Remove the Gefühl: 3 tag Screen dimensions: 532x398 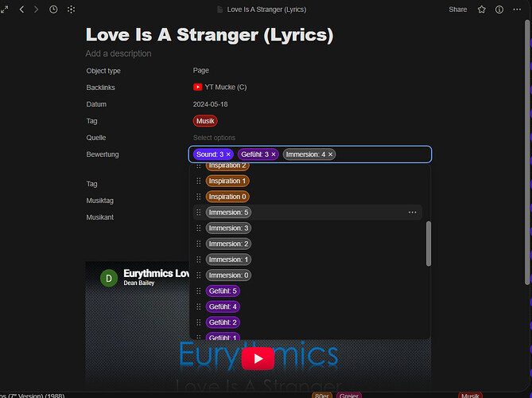(274, 154)
